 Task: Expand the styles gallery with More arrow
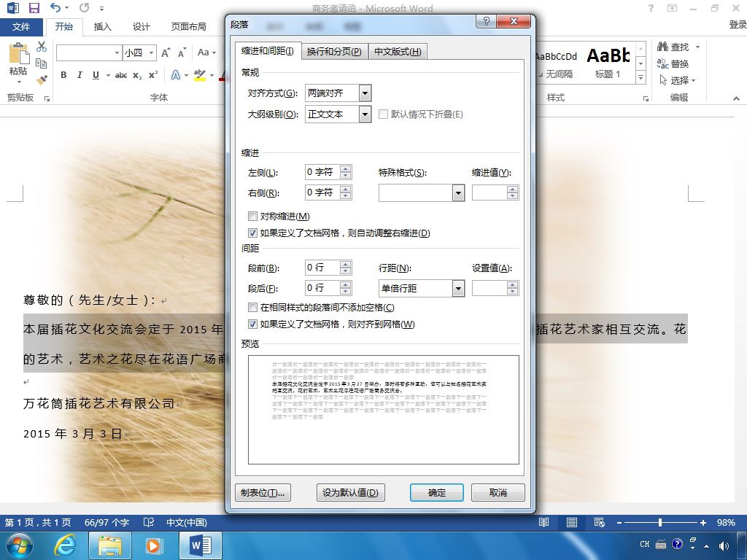click(x=640, y=77)
